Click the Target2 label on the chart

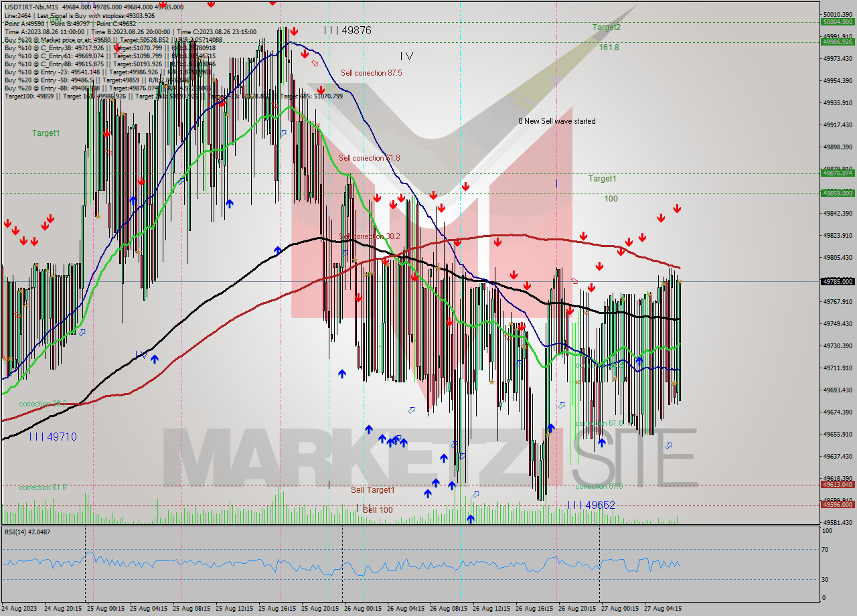[605, 27]
